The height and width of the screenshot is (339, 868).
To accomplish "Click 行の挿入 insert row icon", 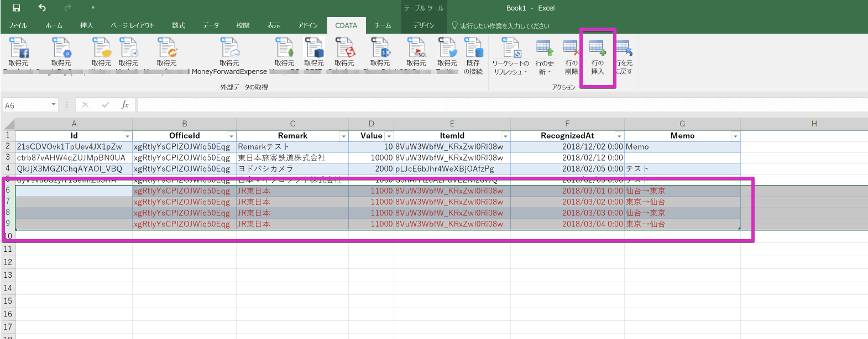I will (598, 49).
